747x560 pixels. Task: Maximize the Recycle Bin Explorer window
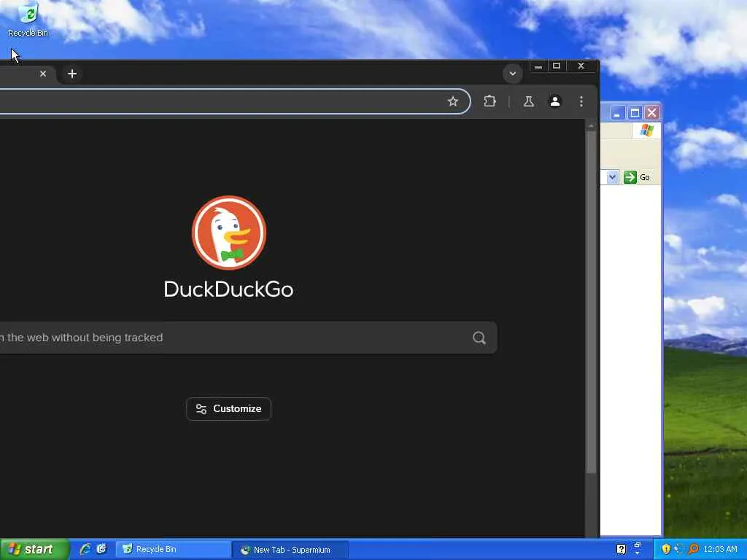pyautogui.click(x=635, y=113)
